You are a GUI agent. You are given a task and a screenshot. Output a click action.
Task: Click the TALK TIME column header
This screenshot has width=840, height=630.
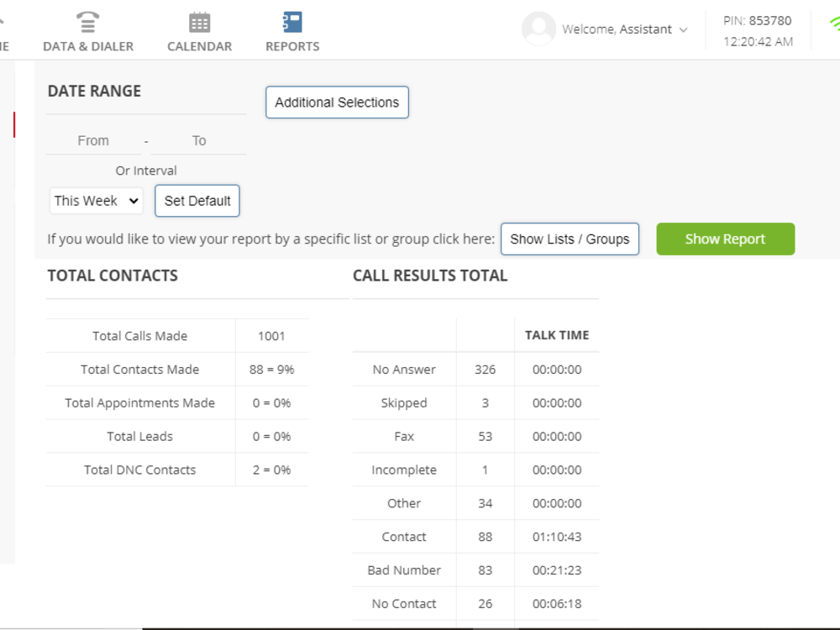[x=557, y=335]
